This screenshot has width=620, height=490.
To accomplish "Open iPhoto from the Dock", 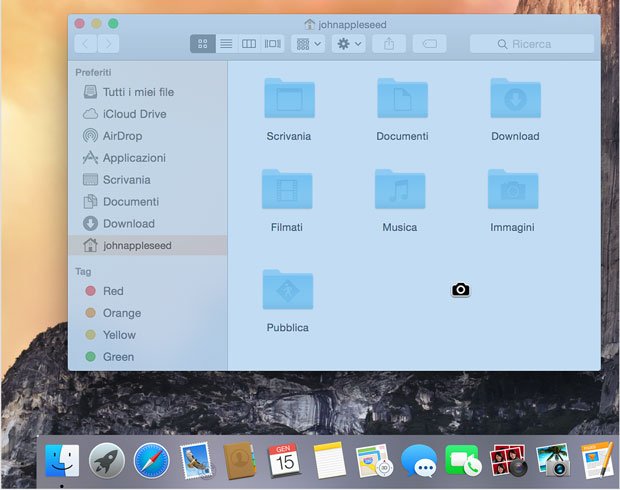I will (x=553, y=460).
